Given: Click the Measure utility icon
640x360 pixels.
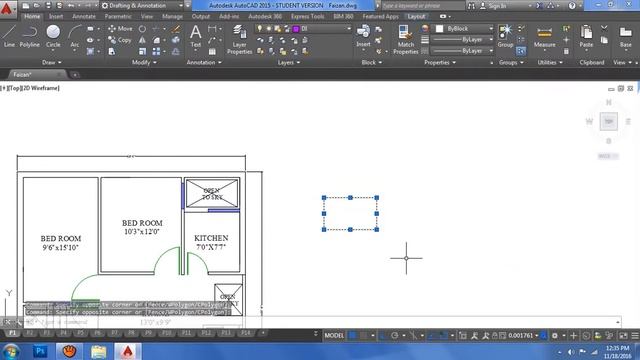Looking at the screenshot, I should click(x=544, y=37).
